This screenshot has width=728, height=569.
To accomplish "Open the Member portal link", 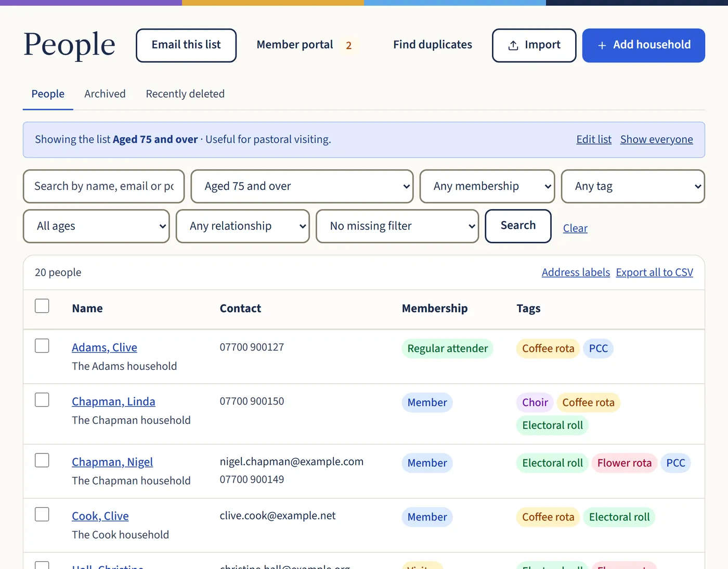I will click(295, 45).
